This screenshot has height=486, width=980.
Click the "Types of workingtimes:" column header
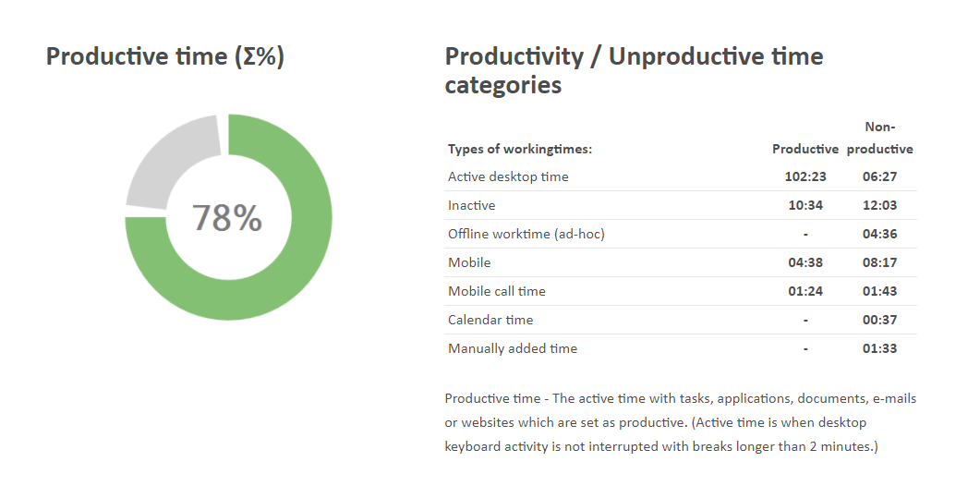click(x=520, y=149)
